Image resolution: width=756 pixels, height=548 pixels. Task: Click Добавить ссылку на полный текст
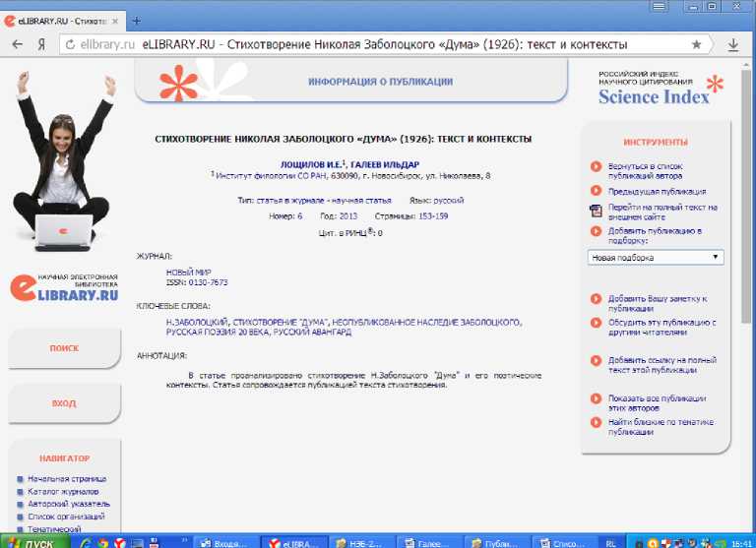(x=662, y=365)
